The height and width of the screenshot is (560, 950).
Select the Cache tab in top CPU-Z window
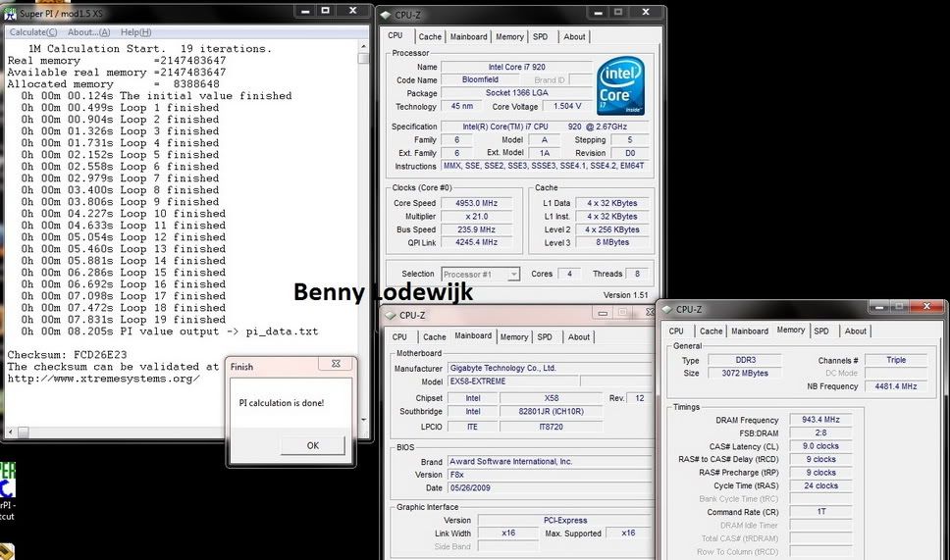point(430,37)
